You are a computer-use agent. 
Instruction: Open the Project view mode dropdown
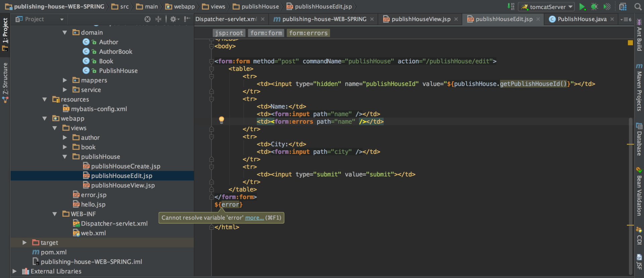click(62, 19)
